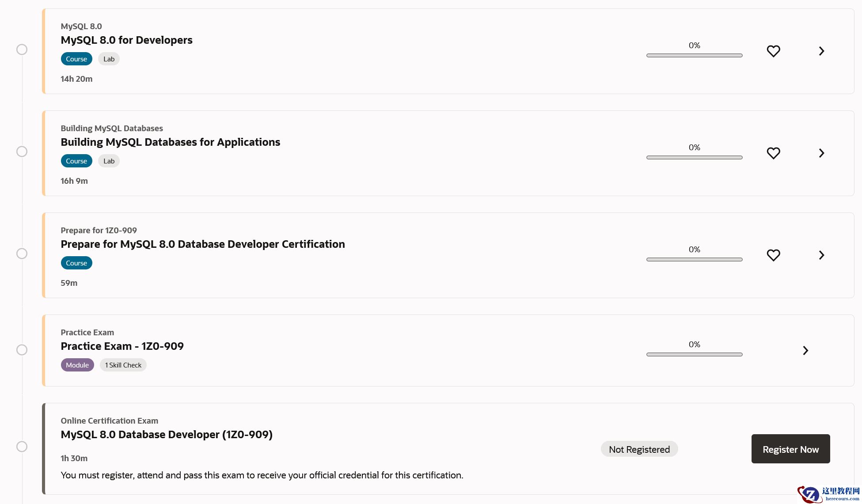This screenshot has width=862, height=504.
Task: Click heart icon for Building MySQL Databases course
Action: (773, 153)
